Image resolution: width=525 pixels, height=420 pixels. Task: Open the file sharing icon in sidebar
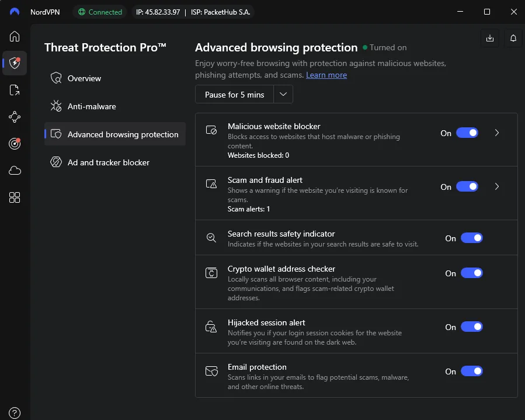coord(15,90)
